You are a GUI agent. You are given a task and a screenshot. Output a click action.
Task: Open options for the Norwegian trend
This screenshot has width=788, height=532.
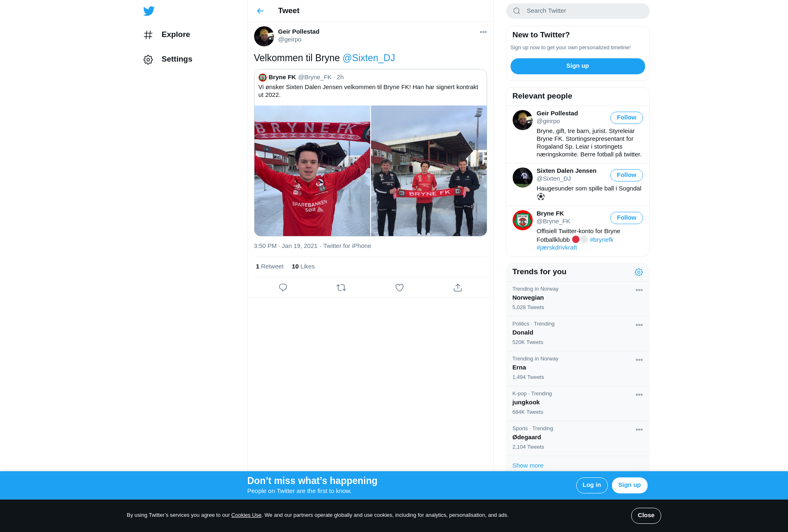[x=639, y=290]
